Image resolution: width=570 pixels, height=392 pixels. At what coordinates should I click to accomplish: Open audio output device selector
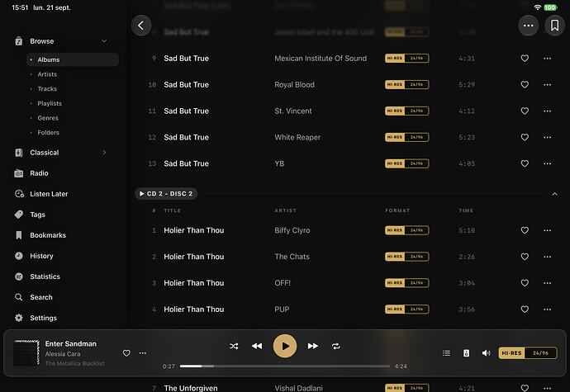coord(466,353)
